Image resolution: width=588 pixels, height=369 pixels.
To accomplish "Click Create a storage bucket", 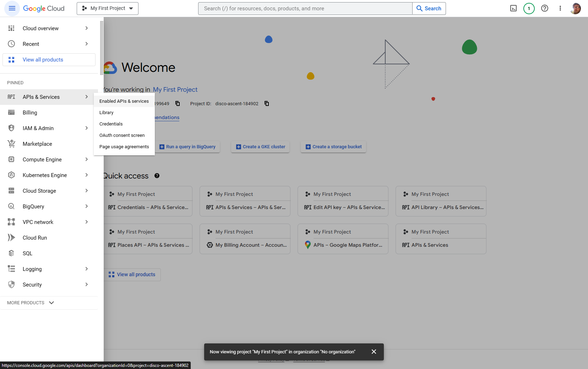I will click(334, 147).
